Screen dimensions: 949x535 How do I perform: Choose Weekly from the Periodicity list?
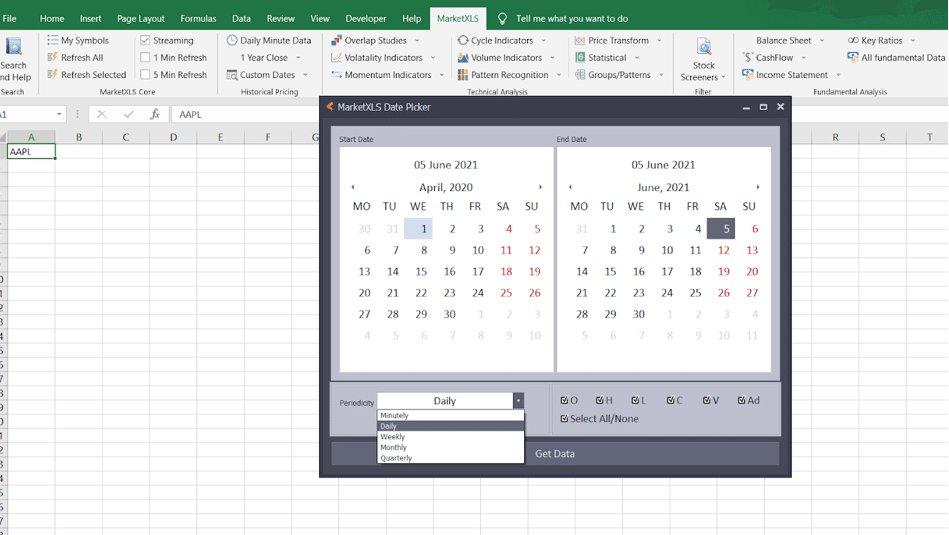393,437
